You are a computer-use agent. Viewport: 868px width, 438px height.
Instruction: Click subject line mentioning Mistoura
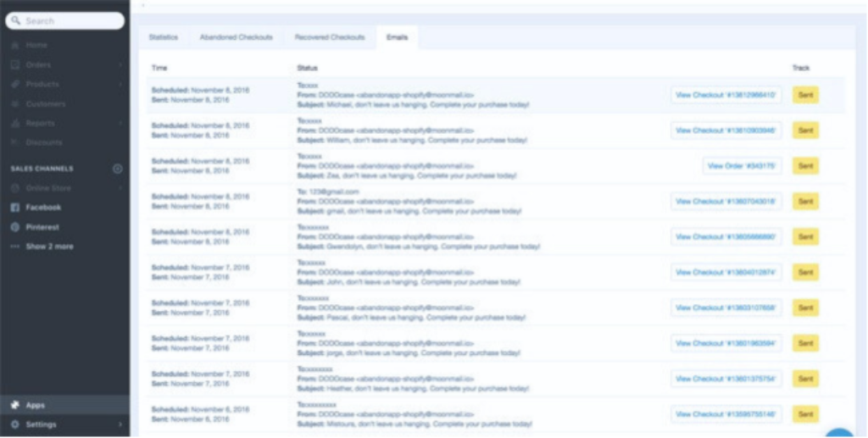(x=415, y=424)
